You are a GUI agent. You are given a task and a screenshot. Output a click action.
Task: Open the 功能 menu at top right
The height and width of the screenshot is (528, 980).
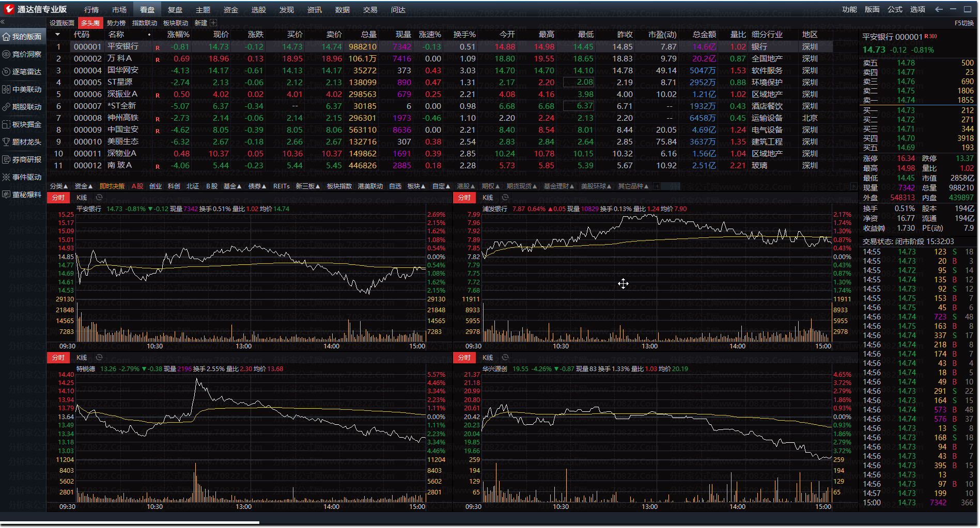849,9
